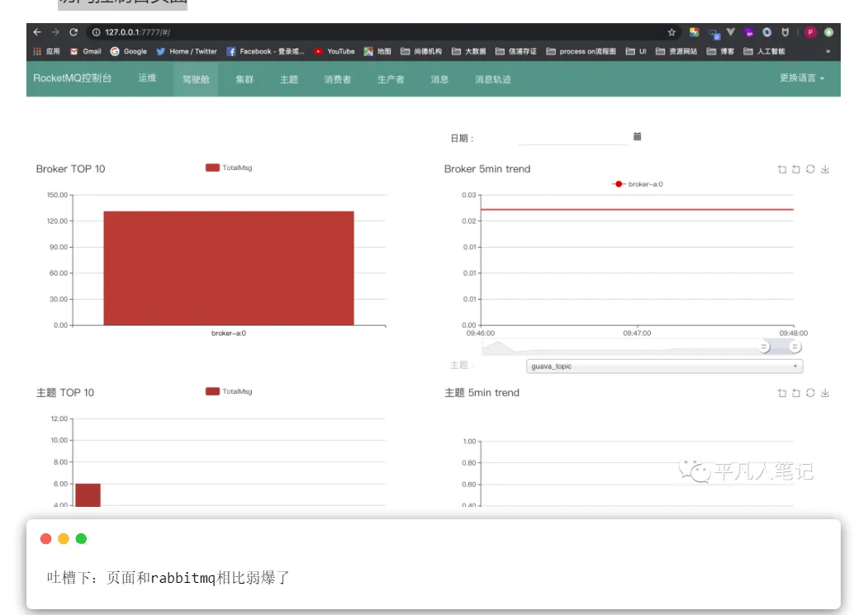
Task: Click the RocketMQ控制台 brand title
Action: (x=73, y=78)
